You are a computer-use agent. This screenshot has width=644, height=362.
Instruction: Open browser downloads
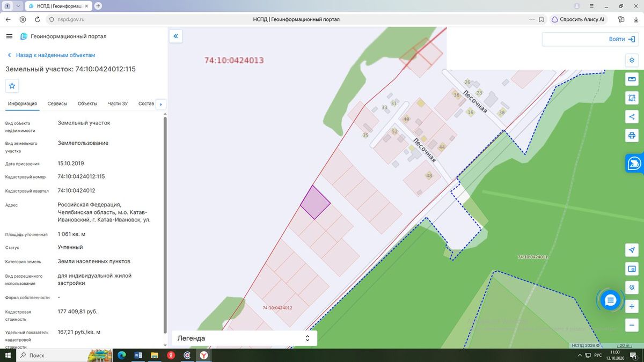point(636,19)
